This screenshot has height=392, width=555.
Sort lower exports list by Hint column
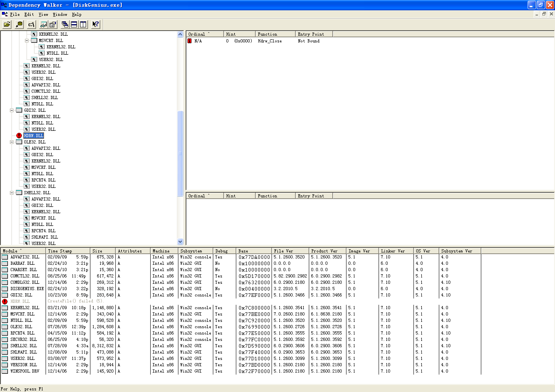pyautogui.click(x=239, y=196)
